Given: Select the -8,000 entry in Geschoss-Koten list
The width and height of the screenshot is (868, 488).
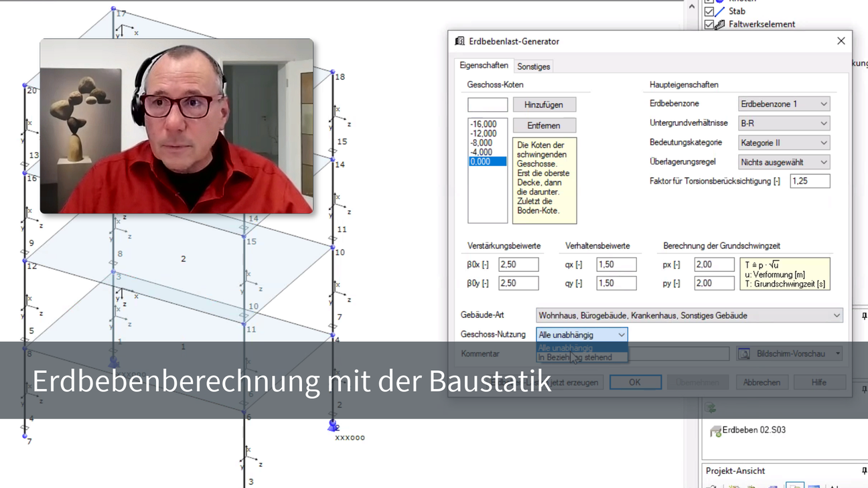Looking at the screenshot, I should (x=482, y=143).
